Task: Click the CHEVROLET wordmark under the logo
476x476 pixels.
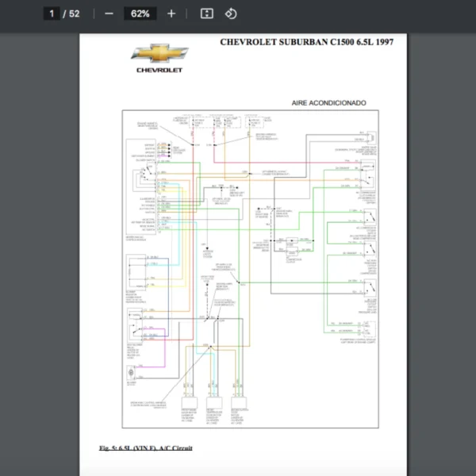Action: pyautogui.click(x=159, y=70)
